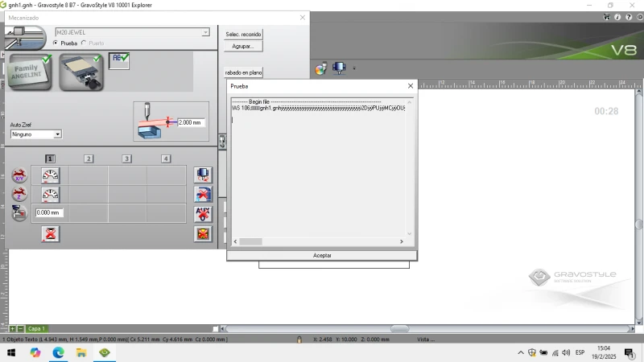This screenshot has width=644, height=362.
Task: Click the small arrow handle on panel divider
Action: pos(222,142)
